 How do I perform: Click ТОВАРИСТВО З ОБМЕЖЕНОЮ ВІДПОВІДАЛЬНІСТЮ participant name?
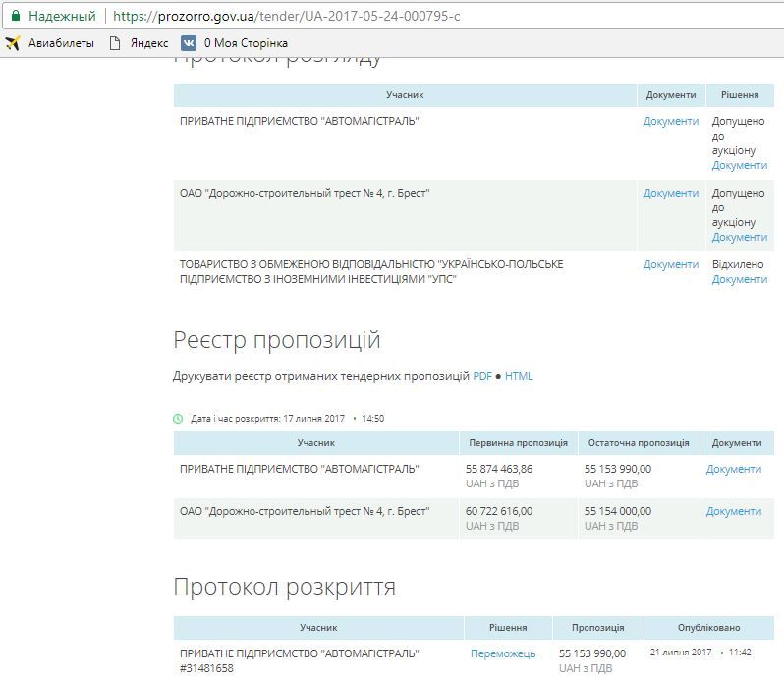[371, 272]
